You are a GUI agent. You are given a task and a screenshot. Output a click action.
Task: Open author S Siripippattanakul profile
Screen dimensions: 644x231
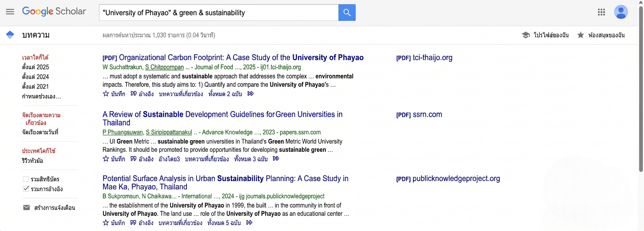point(169,132)
